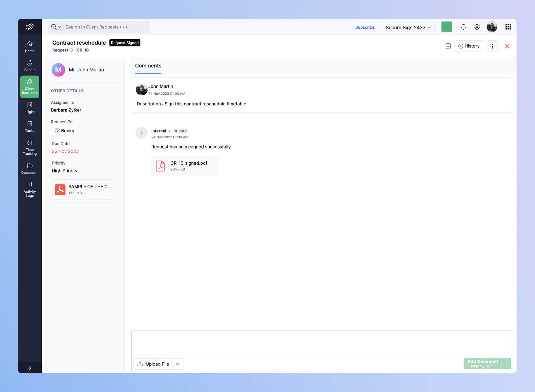Click the description 'Sign this contract reschedule timetable'
The width and height of the screenshot is (535, 392).
[x=205, y=104]
